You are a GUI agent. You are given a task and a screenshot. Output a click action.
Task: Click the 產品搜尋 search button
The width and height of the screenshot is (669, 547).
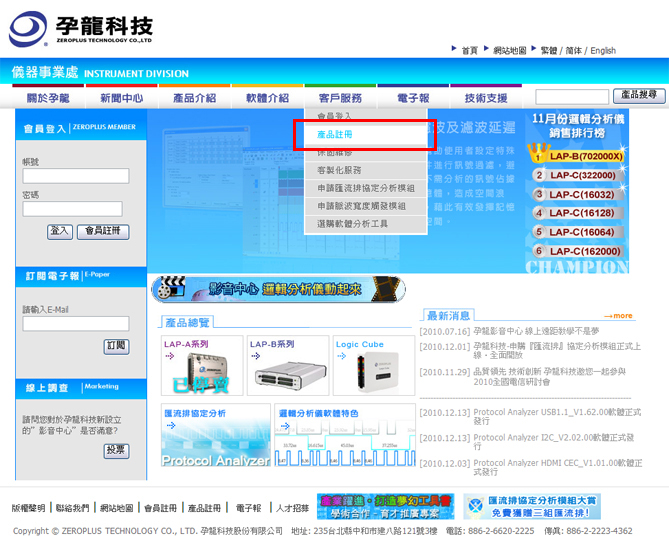click(x=639, y=96)
